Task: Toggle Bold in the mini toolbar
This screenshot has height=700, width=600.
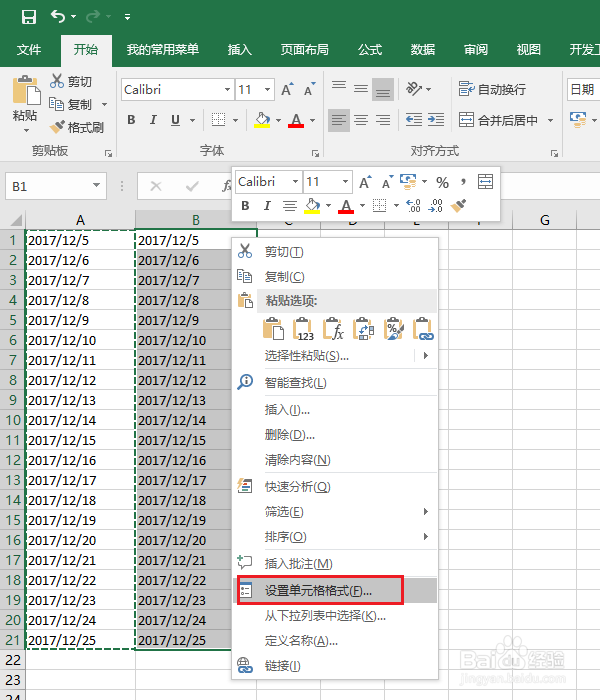Action: click(x=245, y=206)
